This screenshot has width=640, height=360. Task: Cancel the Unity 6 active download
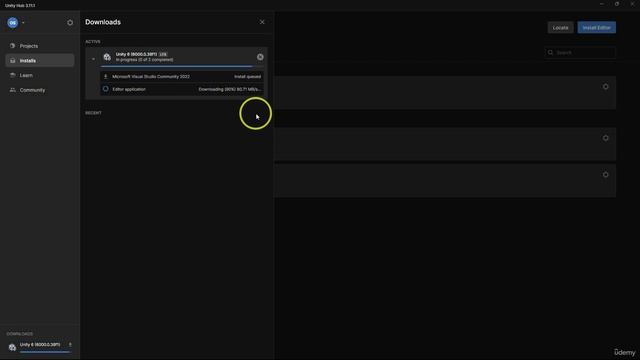click(x=260, y=57)
